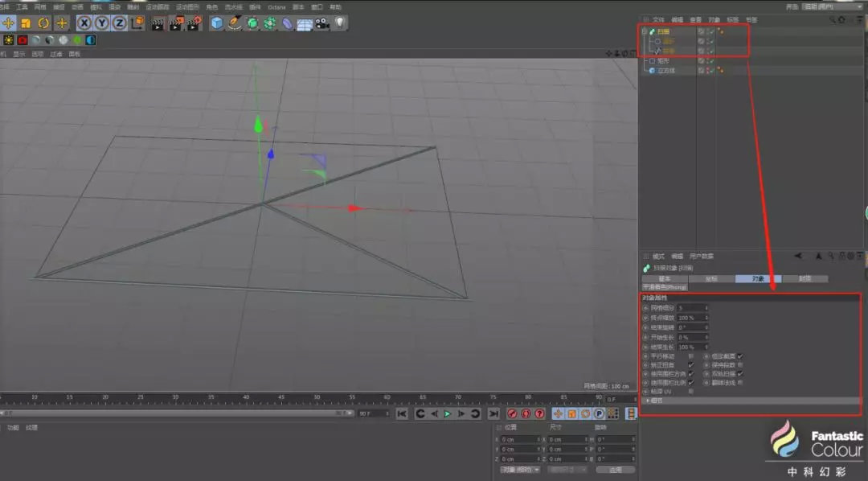This screenshot has width=868, height=481.
Task: Enable the 平行移动 checkbox
Action: 691,356
